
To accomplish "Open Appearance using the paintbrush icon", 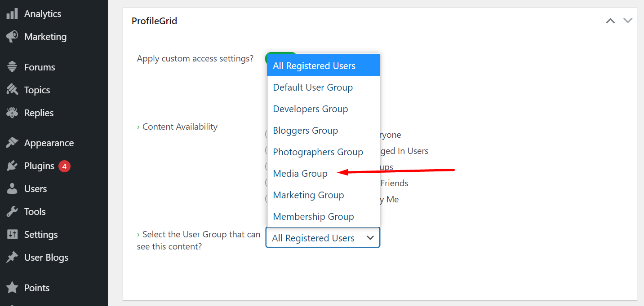I will (x=12, y=143).
